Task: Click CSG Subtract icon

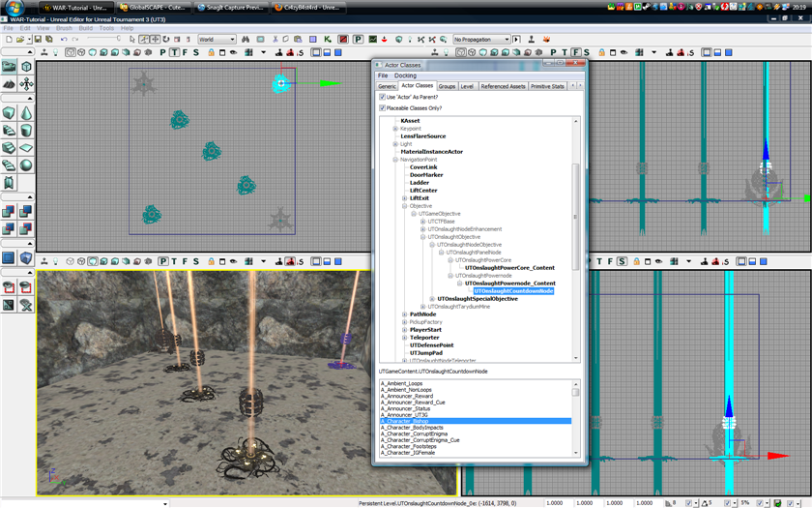Action: click(26, 211)
